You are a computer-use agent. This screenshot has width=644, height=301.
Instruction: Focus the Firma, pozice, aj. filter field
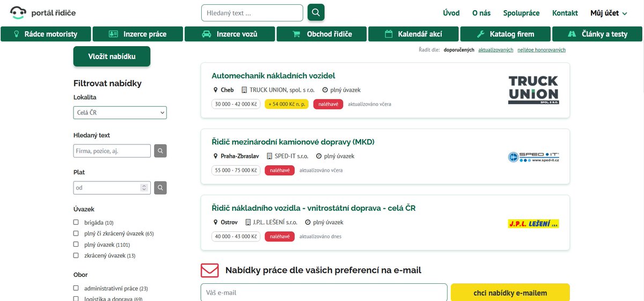click(112, 151)
